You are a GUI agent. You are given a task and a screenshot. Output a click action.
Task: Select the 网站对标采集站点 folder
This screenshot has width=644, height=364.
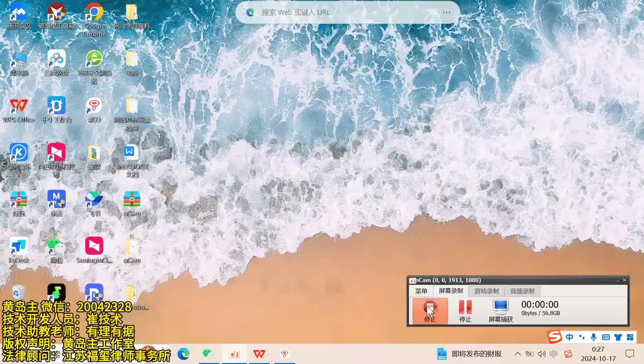pyautogui.click(x=131, y=114)
